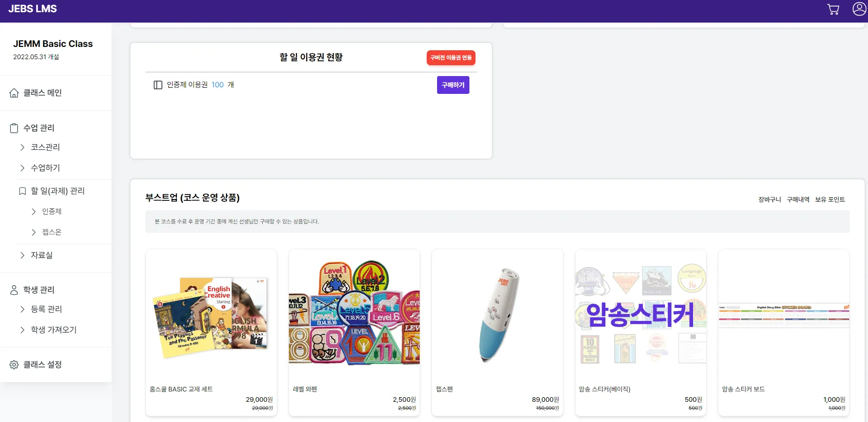
Task: Expand the 학생 가져오기 chevron
Action: (22, 330)
